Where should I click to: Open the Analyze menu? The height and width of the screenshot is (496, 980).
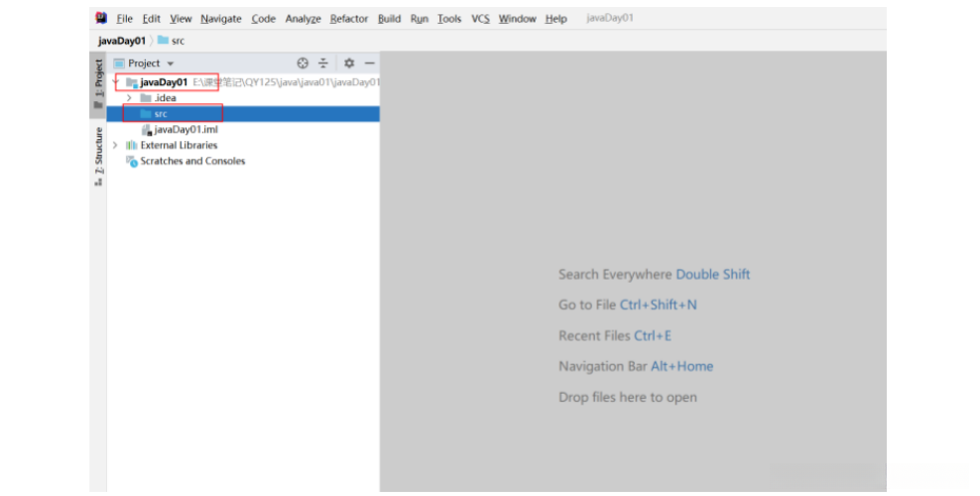[x=303, y=19]
